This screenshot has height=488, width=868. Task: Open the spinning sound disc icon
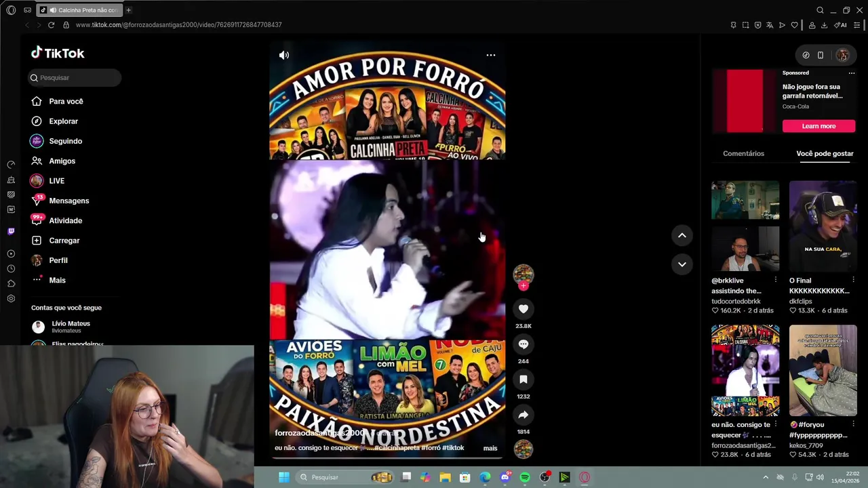point(523,449)
